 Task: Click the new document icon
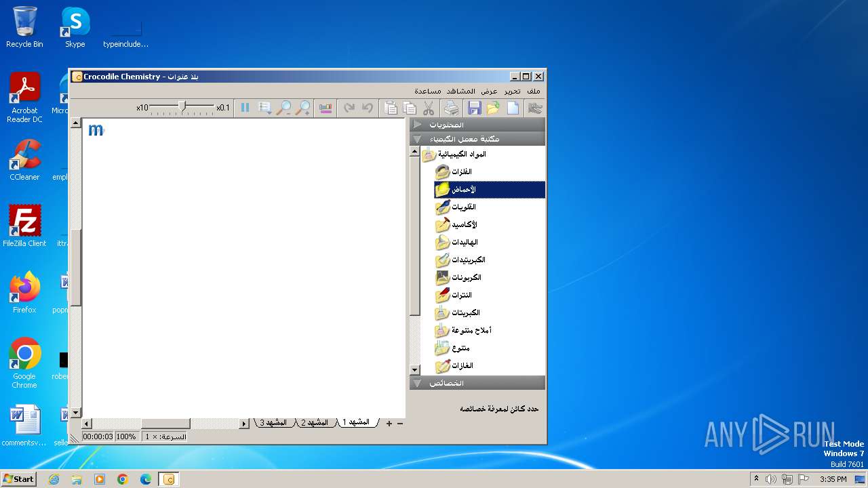tap(513, 108)
